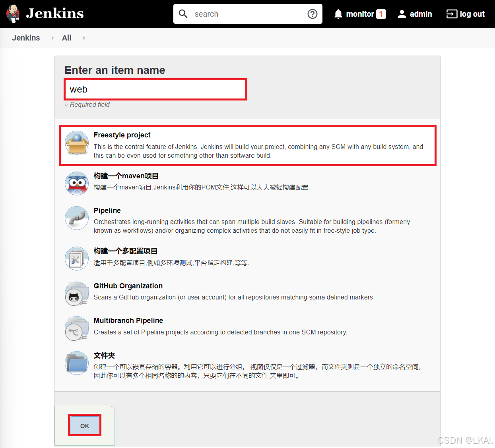Open monitor notifications via bell icon

pos(338,14)
